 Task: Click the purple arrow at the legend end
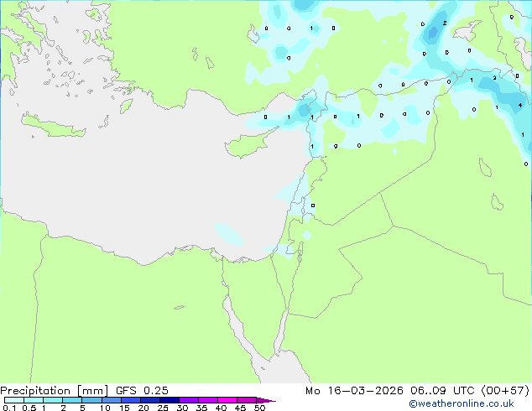pos(266,400)
